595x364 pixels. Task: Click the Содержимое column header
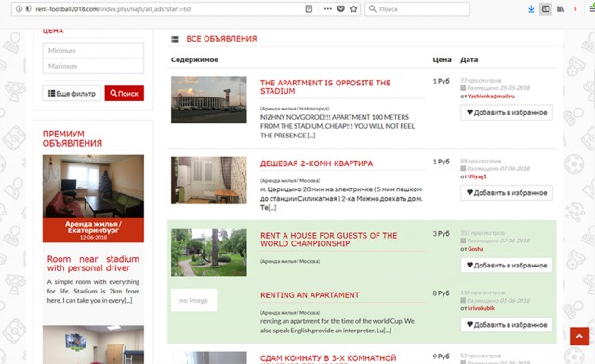(194, 60)
